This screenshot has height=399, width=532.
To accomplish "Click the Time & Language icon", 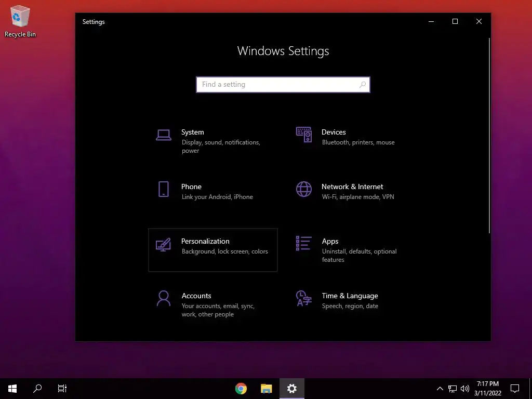I will click(x=303, y=298).
